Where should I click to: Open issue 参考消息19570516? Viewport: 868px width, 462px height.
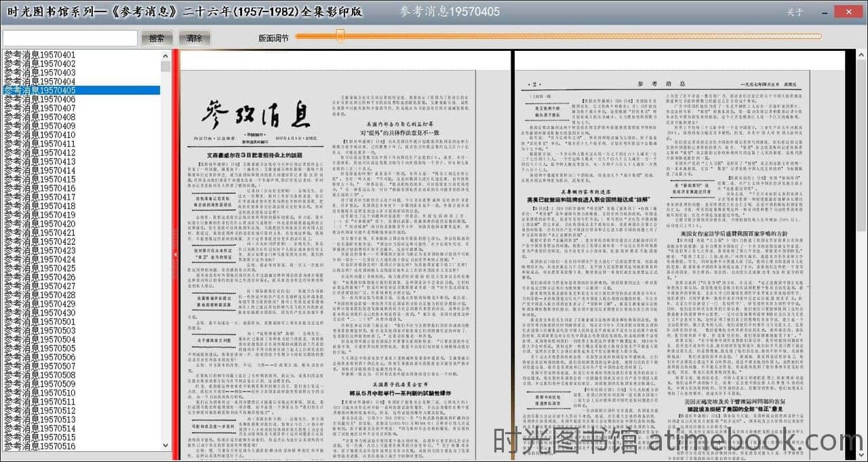click(40, 446)
